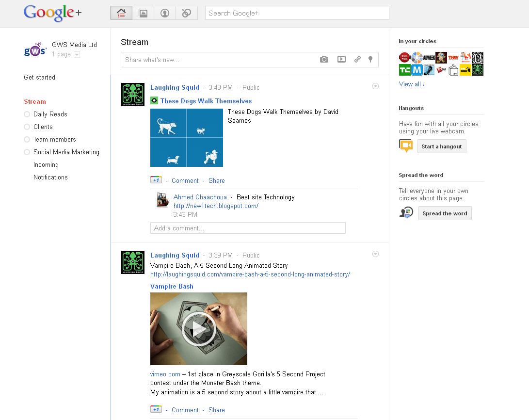Follow the vimeo.com link
Screen dimensions: 529x420
point(165,374)
